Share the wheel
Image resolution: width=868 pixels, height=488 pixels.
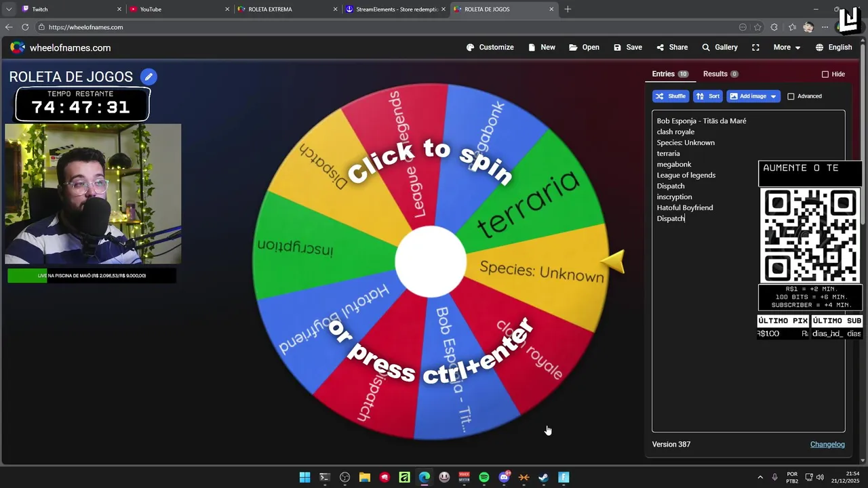[x=672, y=47]
